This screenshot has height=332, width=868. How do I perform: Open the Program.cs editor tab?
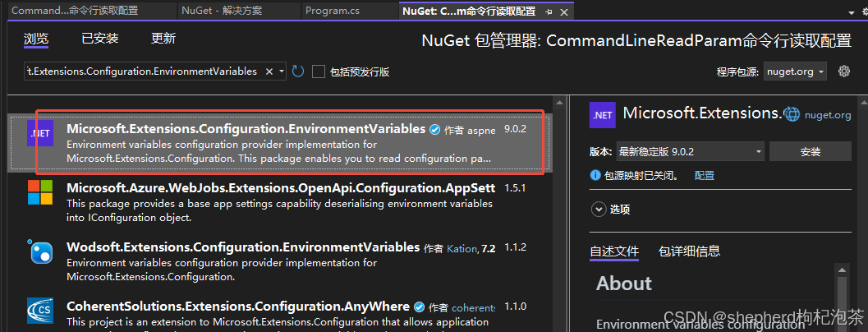[332, 11]
